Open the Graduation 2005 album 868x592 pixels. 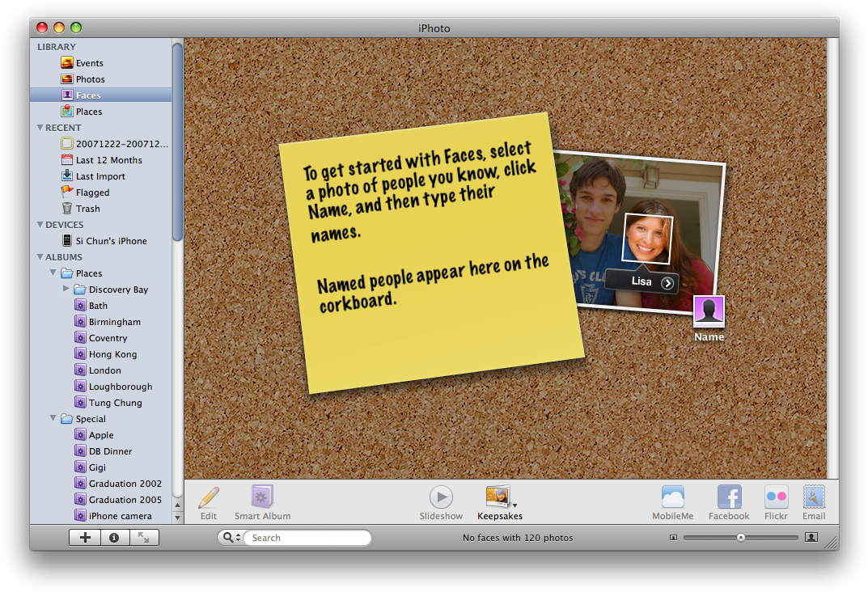(101, 500)
